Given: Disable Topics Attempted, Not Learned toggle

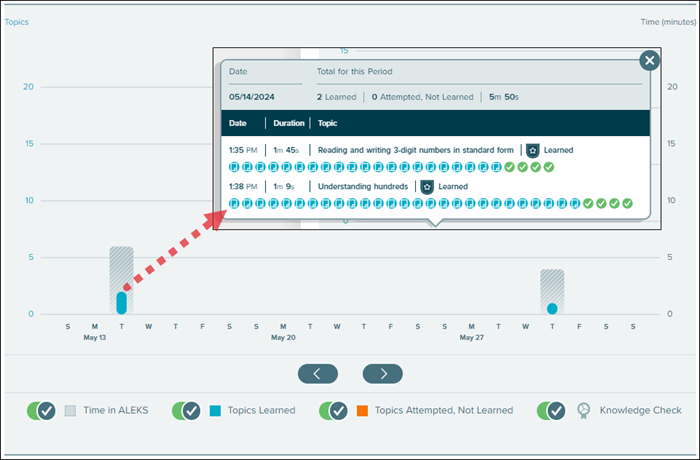Looking at the screenshot, I should click(x=333, y=410).
